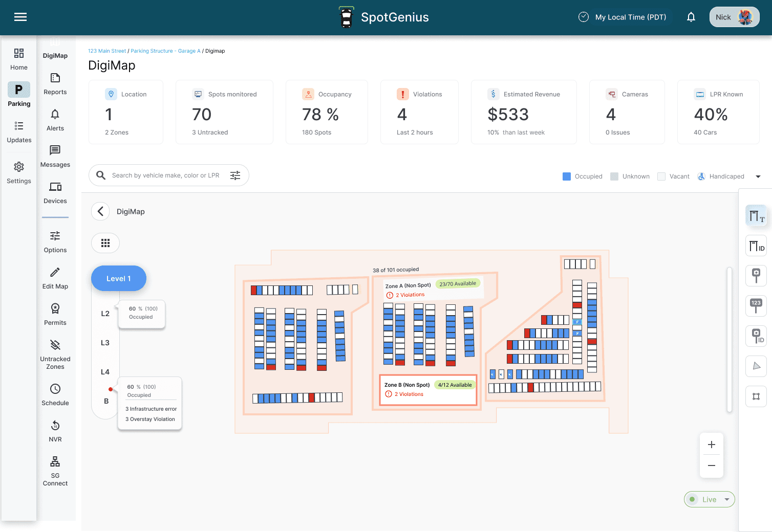Open search filter options icon

click(x=235, y=175)
